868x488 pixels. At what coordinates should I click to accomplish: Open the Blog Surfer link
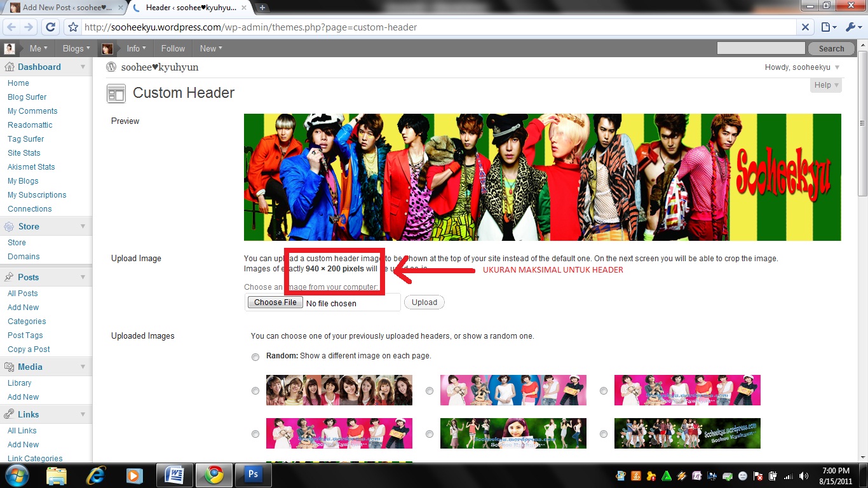point(27,97)
